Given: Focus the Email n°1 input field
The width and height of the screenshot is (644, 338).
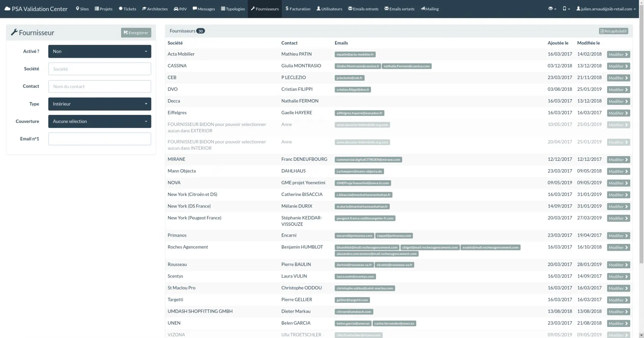Looking at the screenshot, I should (100, 139).
